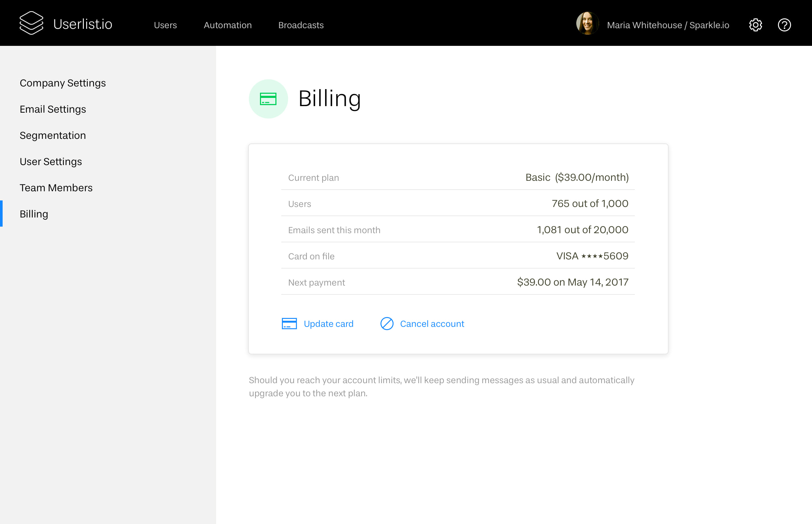This screenshot has width=812, height=524.
Task: Select Billing in the sidebar
Action: pyautogui.click(x=34, y=214)
